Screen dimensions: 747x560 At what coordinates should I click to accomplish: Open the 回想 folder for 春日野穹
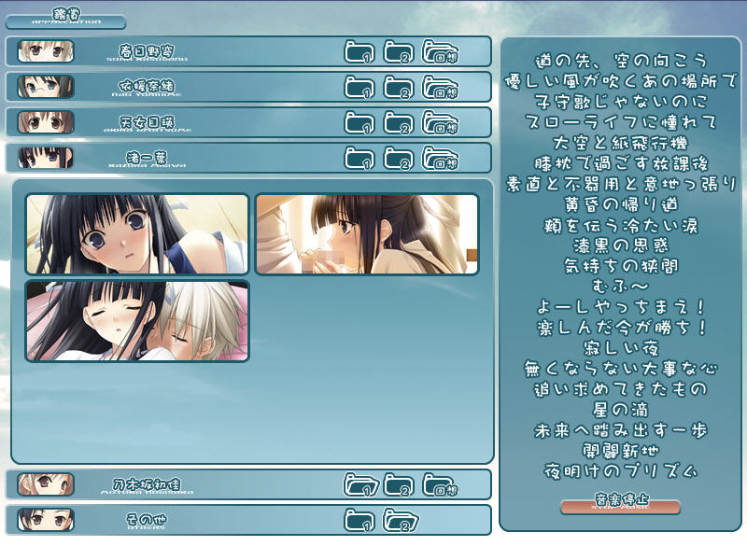click(440, 51)
